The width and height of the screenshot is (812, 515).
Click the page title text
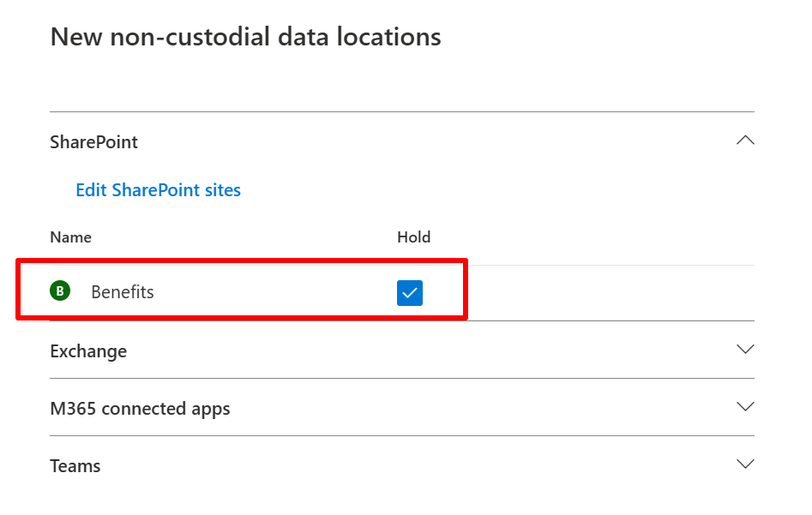(246, 36)
